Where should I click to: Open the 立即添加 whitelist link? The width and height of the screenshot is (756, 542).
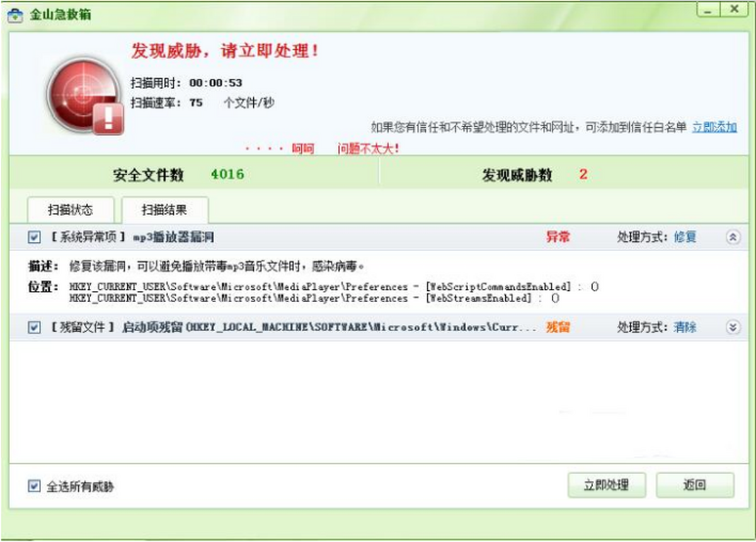[714, 127]
